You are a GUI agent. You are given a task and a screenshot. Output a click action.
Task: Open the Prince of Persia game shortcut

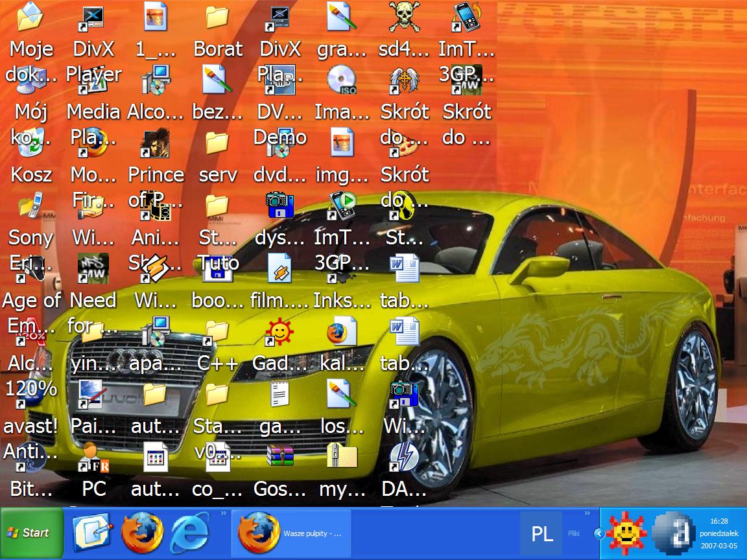(x=156, y=144)
